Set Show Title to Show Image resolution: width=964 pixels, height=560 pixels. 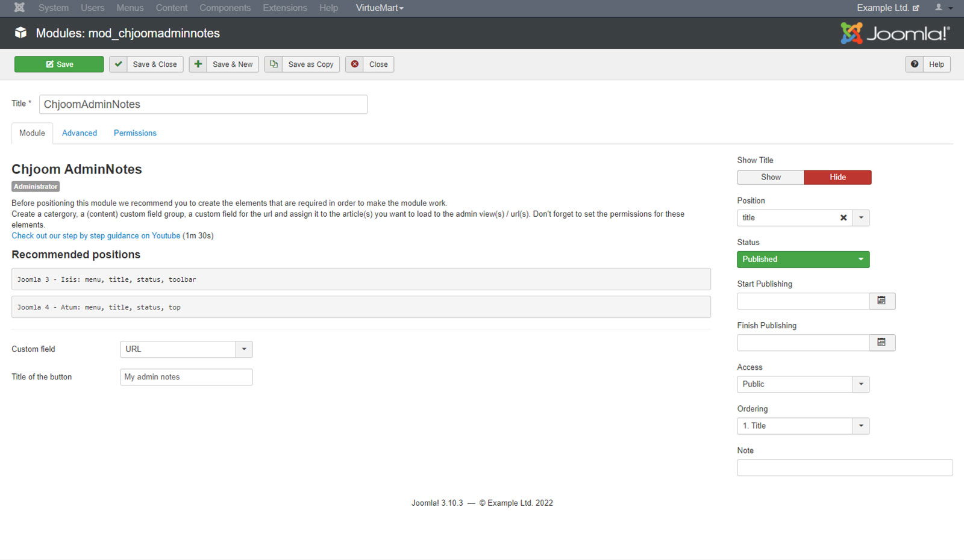[771, 177]
